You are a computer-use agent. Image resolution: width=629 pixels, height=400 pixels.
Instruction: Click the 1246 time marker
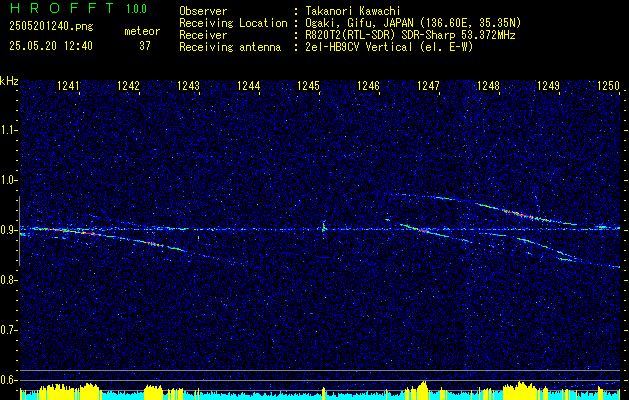click(x=368, y=86)
